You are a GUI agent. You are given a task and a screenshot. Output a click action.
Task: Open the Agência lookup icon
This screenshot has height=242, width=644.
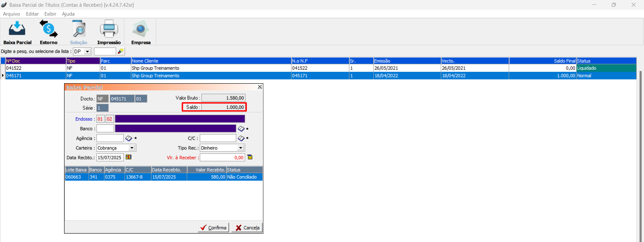[x=129, y=138]
